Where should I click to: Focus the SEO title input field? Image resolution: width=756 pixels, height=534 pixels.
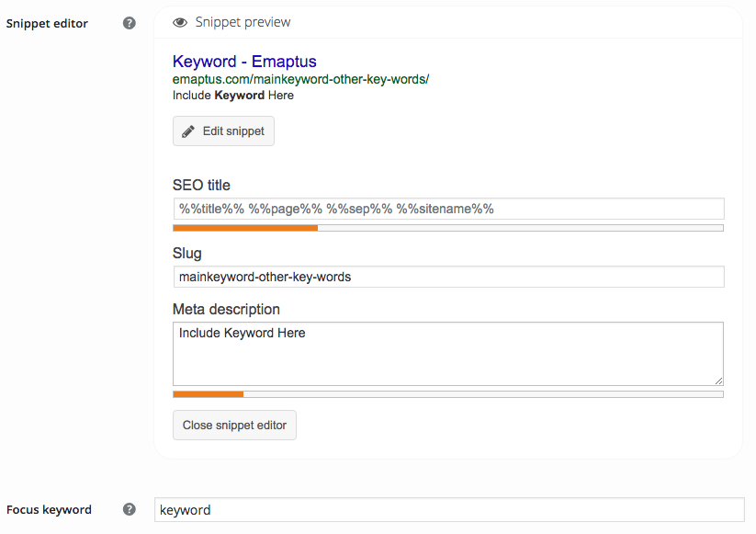[x=448, y=209]
